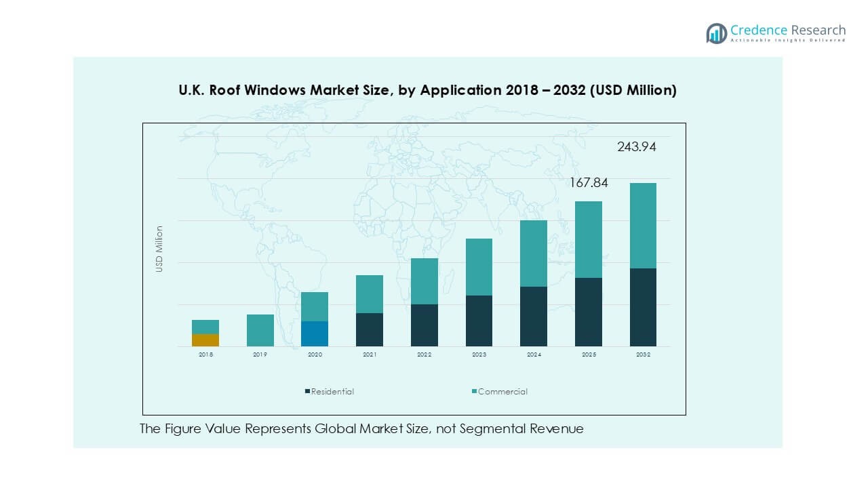868x488 pixels.
Task: Click the Commercial segment of the 2022 bar
Action: (425, 281)
